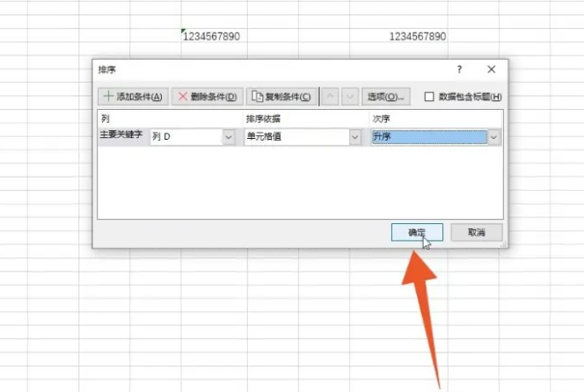Screen dimensions: 584x392
Task: Click the 排序依据 column header
Action: point(263,119)
